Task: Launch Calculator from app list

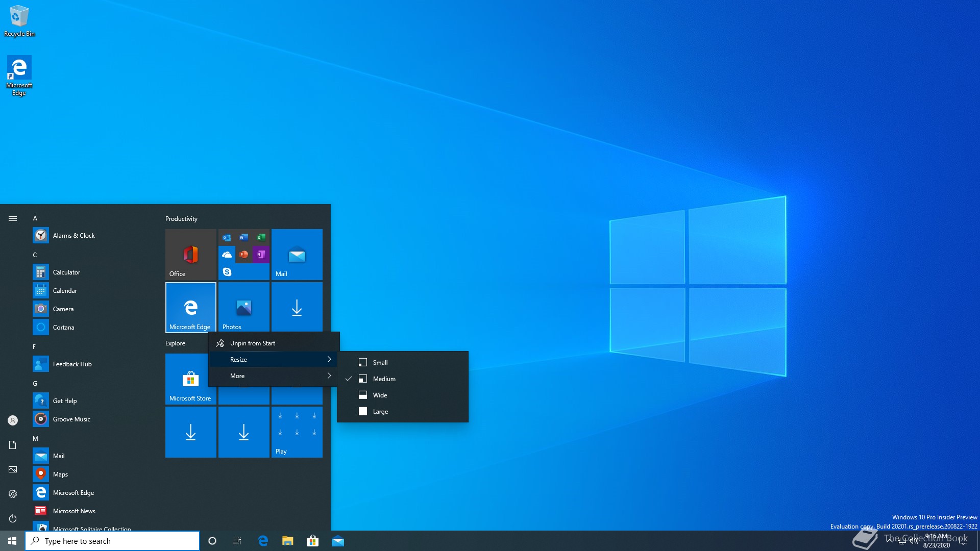Action: pos(92,272)
